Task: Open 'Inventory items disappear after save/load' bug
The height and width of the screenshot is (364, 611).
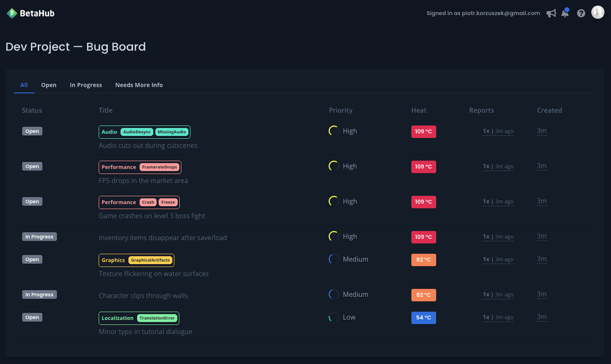Action: (163, 238)
